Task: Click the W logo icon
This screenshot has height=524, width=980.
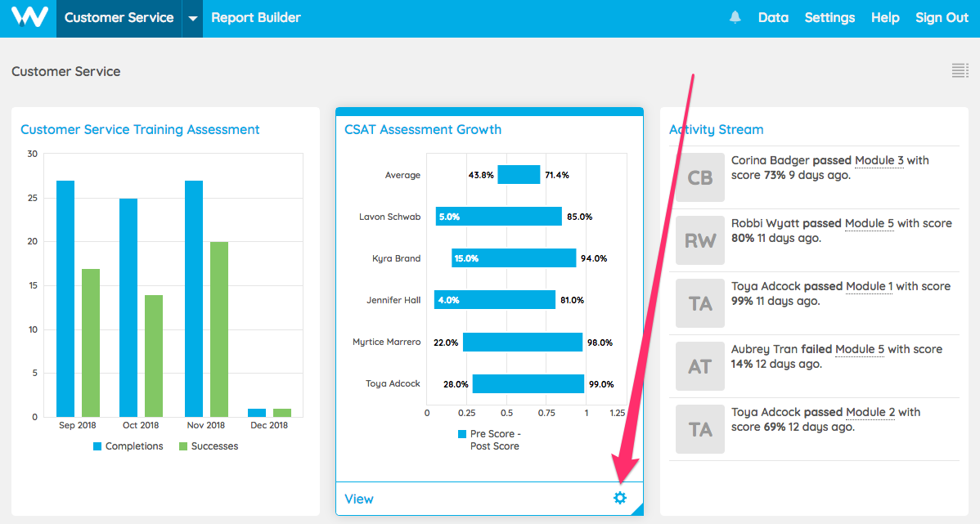Action: coord(29,18)
